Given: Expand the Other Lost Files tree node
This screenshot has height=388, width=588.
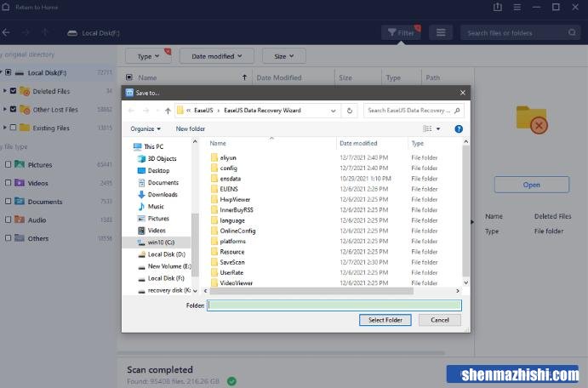Looking at the screenshot, I should coord(4,109).
